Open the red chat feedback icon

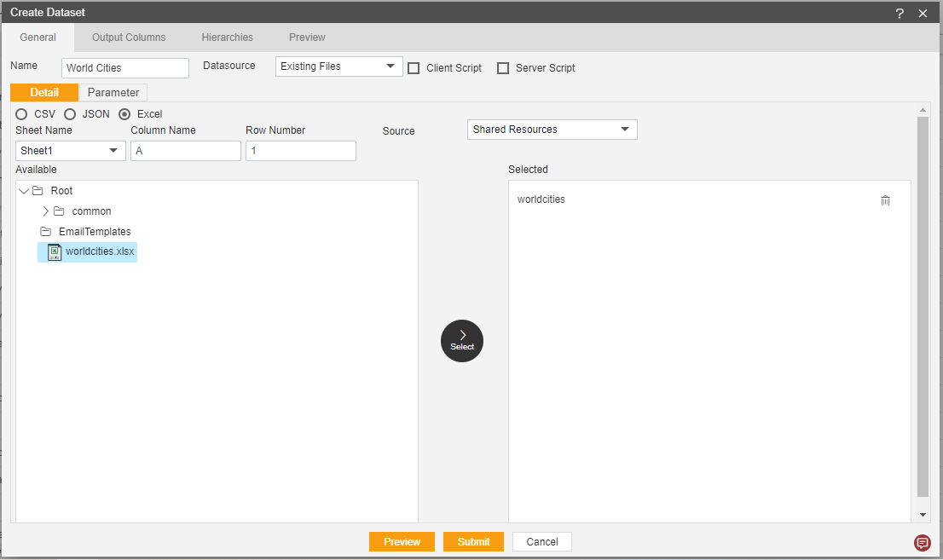[x=922, y=543]
